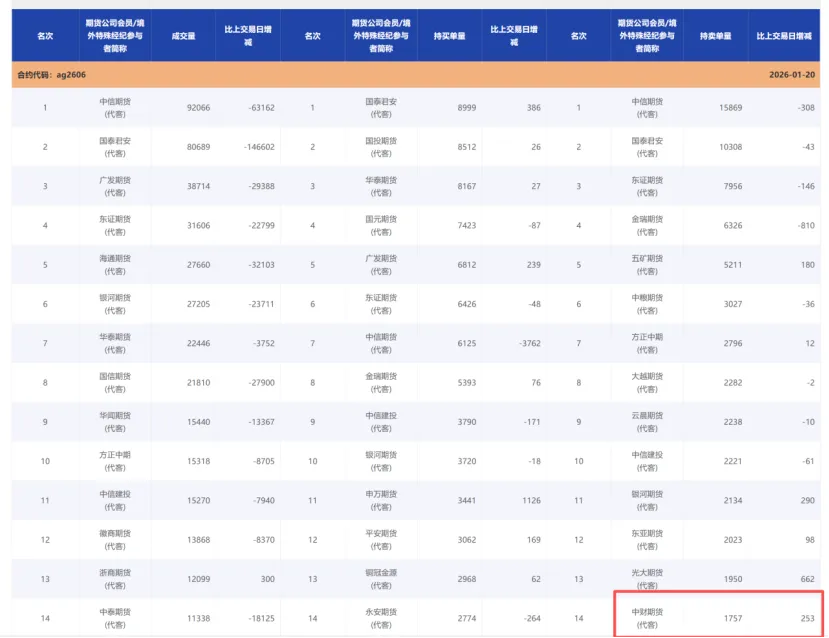The width and height of the screenshot is (829, 638).
Task: Click 铜冠金源 in the long position ranking
Action: [x=382, y=579]
